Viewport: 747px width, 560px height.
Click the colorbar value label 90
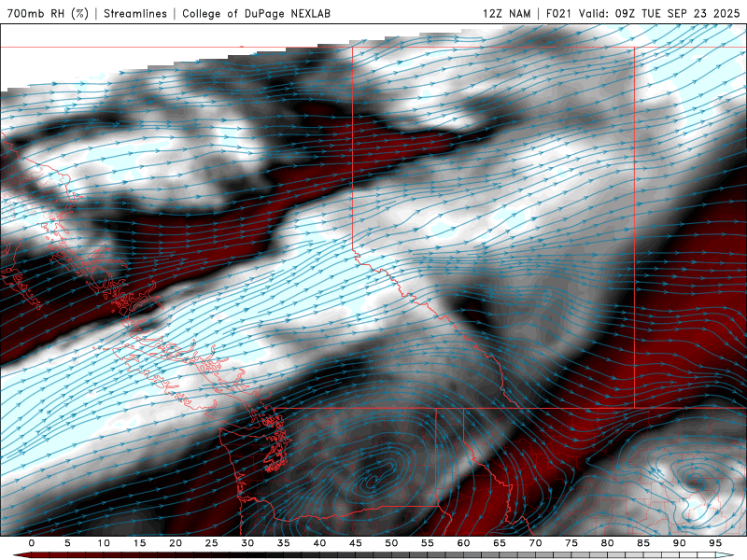680,543
